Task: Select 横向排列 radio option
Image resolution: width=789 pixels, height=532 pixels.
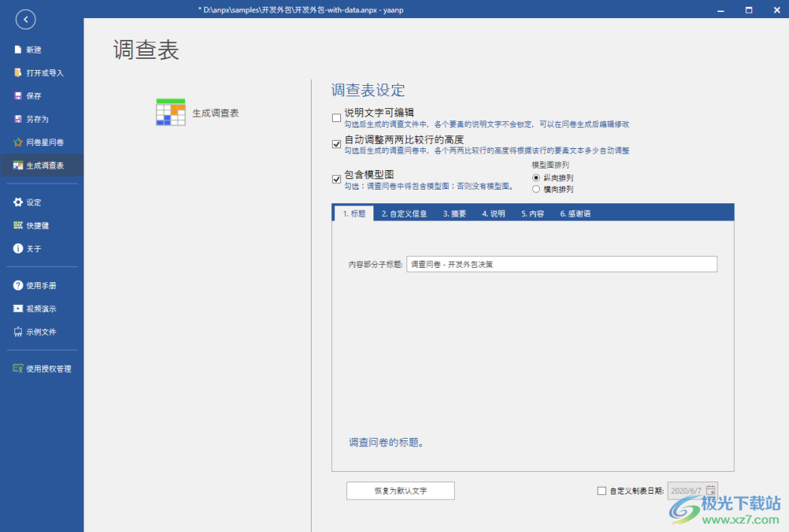Action: tap(535, 189)
